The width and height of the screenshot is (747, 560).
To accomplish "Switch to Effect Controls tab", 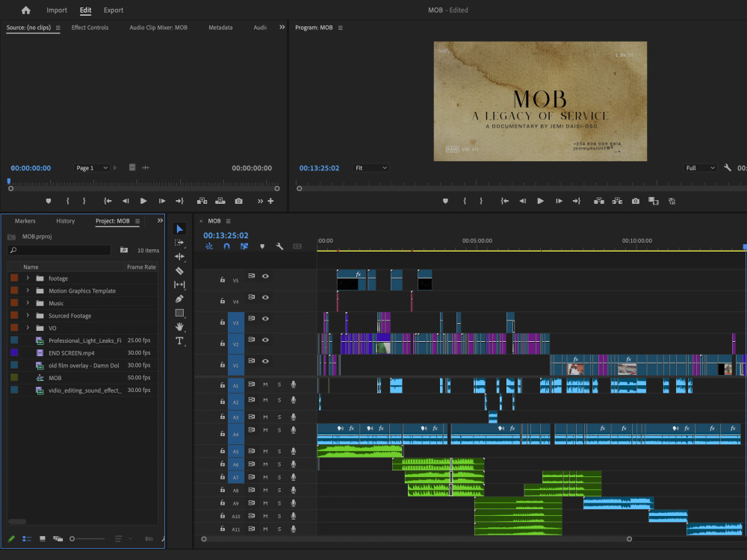I will [90, 28].
